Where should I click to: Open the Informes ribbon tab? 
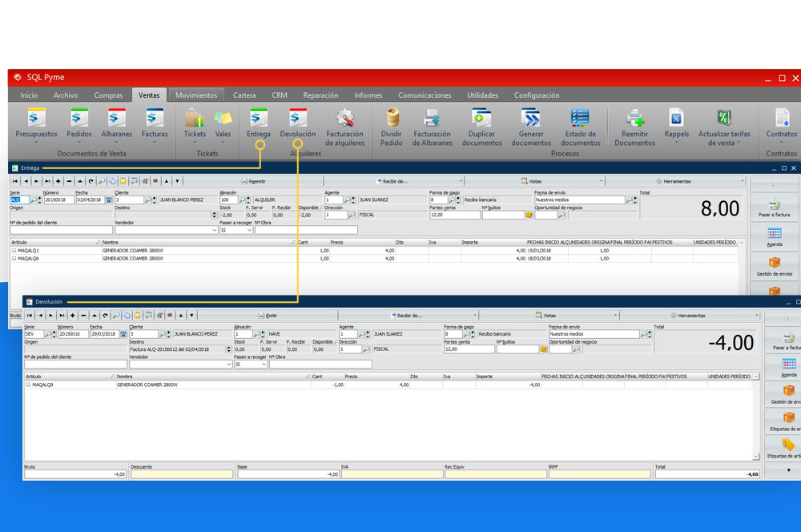[x=368, y=95]
